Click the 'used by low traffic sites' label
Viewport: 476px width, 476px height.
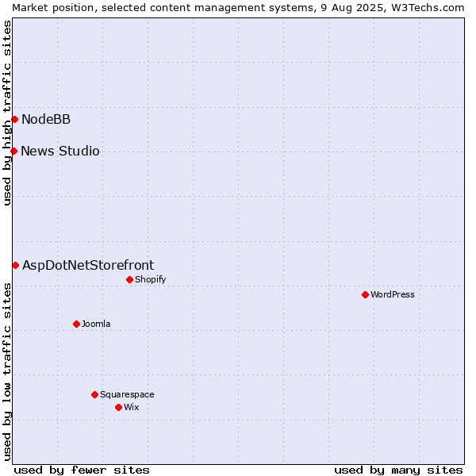(x=6, y=372)
